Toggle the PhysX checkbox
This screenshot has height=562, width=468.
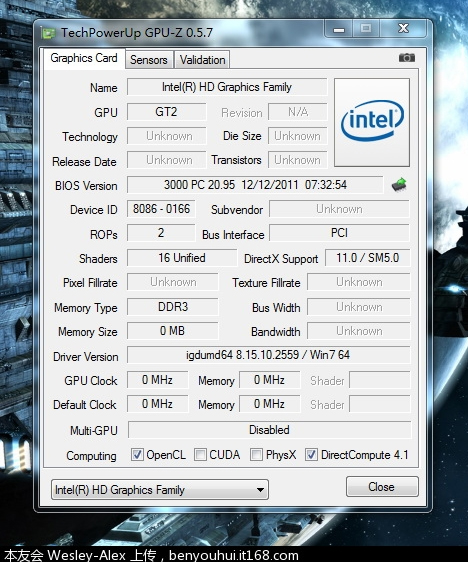[x=256, y=454]
